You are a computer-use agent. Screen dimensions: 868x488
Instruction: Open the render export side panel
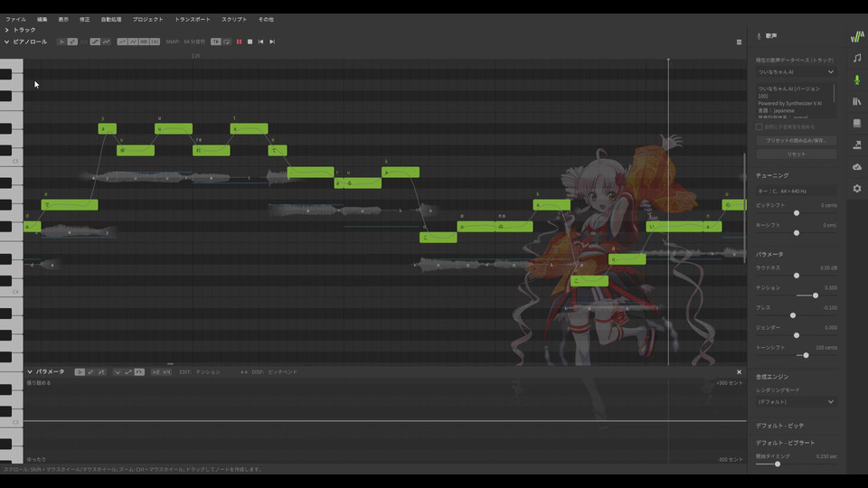pyautogui.click(x=857, y=145)
